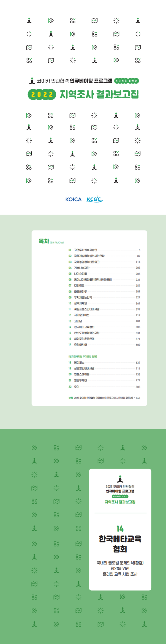Viewport: 166px width, 644px height.
Task: Select contents entry 02 국제개발협력실천시민연합
Action: click(104, 256)
